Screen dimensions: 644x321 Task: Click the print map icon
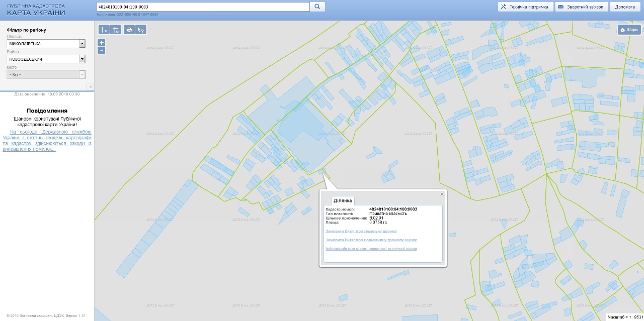[x=129, y=30]
